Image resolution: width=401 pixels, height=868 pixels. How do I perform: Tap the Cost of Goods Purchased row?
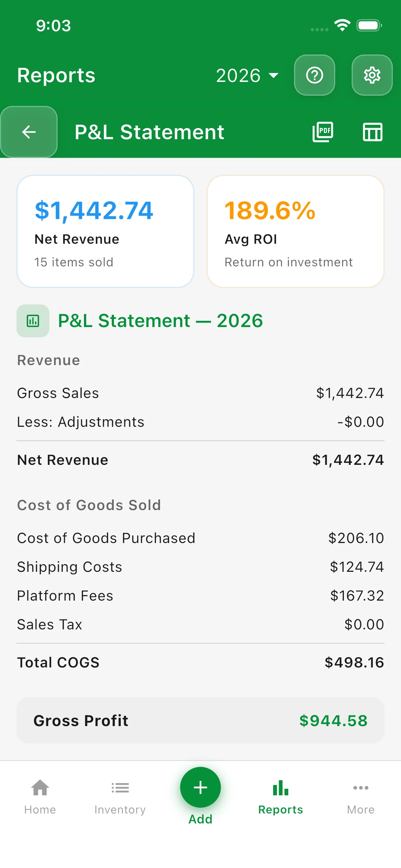point(200,538)
